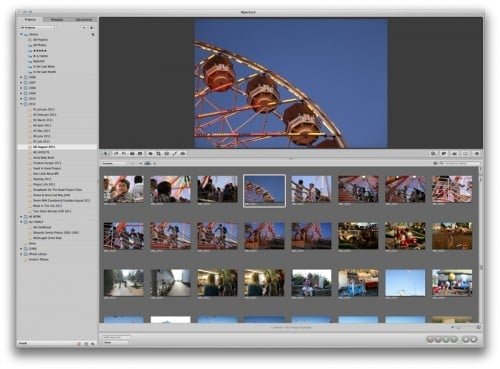Switch to the Adjustments tab
The image size is (500, 369).
(83, 20)
